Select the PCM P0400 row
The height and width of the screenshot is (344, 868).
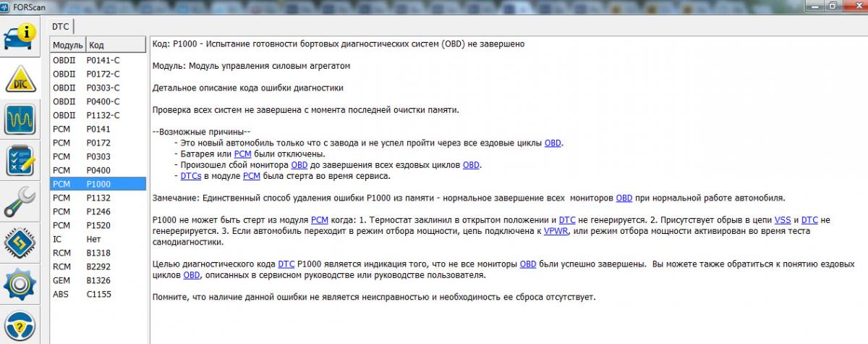pyautogui.click(x=98, y=170)
